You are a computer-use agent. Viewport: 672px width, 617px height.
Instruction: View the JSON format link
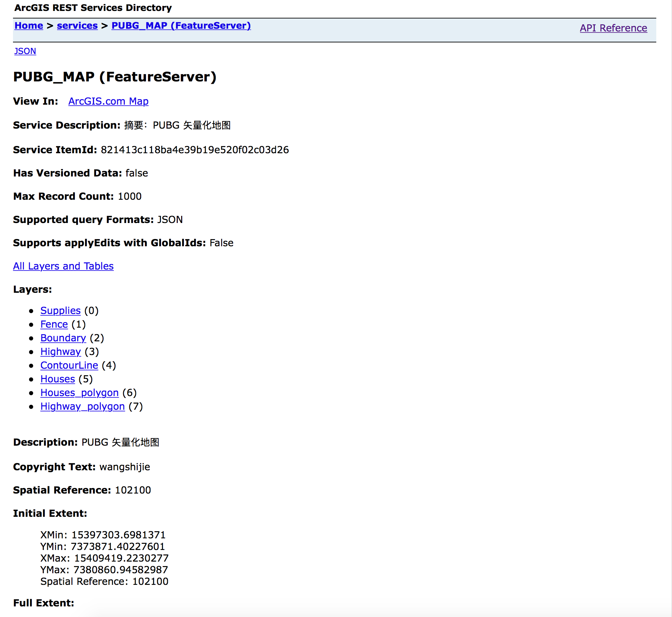pos(25,51)
